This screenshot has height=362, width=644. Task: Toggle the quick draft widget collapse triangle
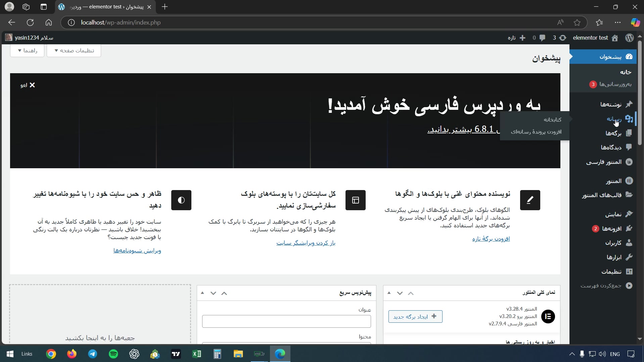202,293
